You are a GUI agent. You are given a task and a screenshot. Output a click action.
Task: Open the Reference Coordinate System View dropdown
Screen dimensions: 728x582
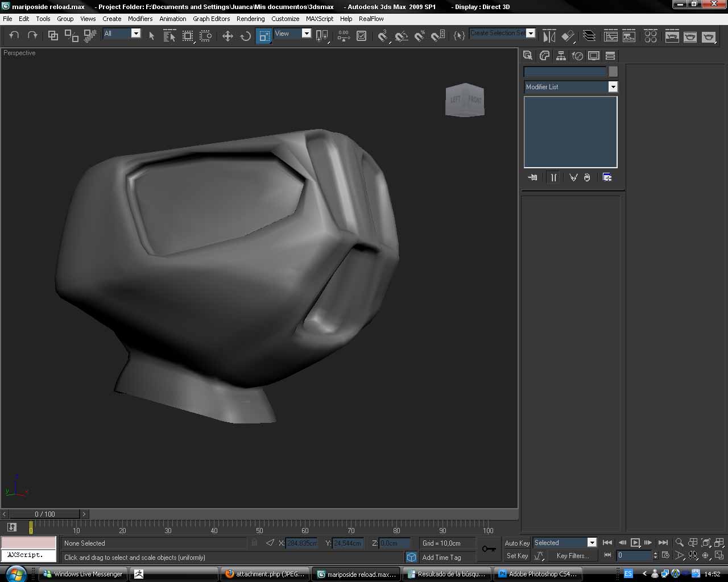click(x=292, y=34)
